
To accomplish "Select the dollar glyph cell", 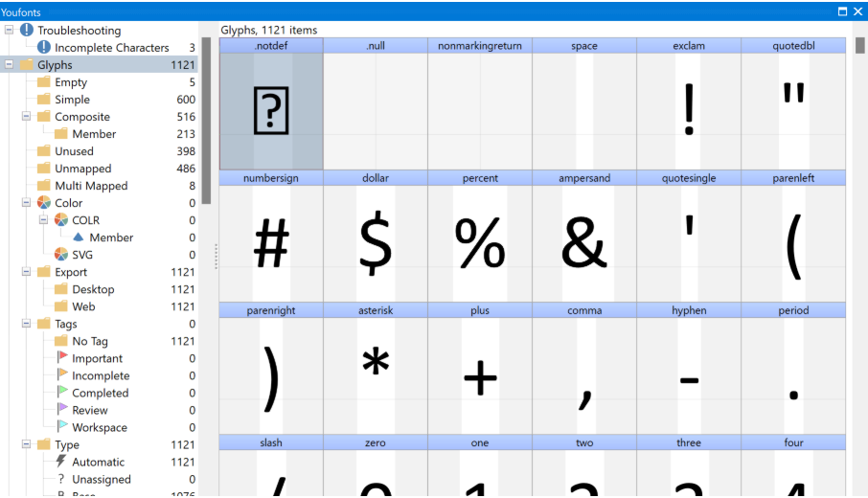I will click(x=376, y=242).
